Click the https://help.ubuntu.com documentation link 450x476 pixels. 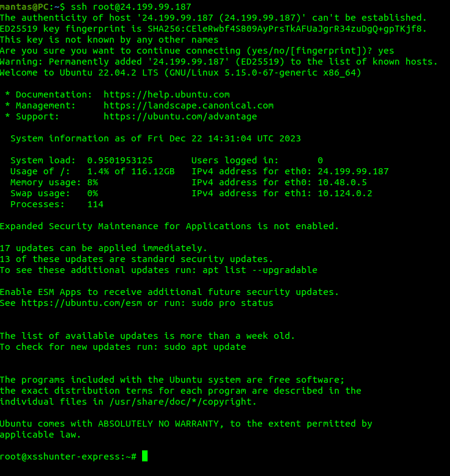pos(166,94)
